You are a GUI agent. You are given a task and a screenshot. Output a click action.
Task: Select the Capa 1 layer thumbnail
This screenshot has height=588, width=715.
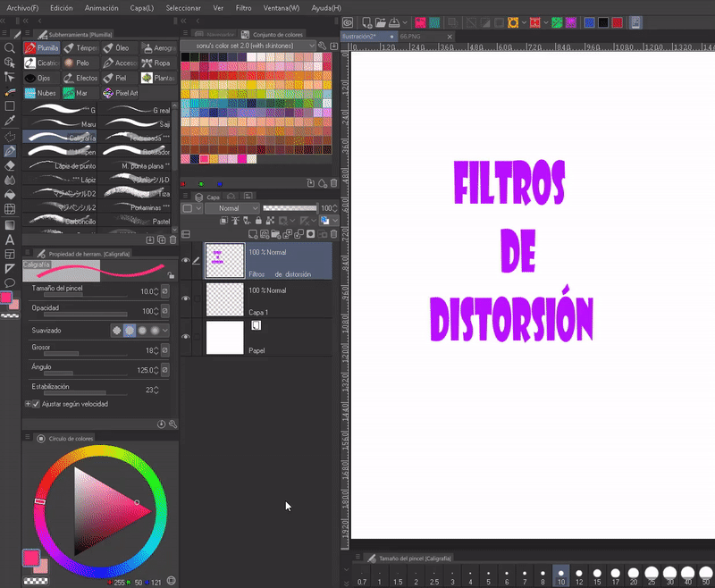tap(225, 299)
